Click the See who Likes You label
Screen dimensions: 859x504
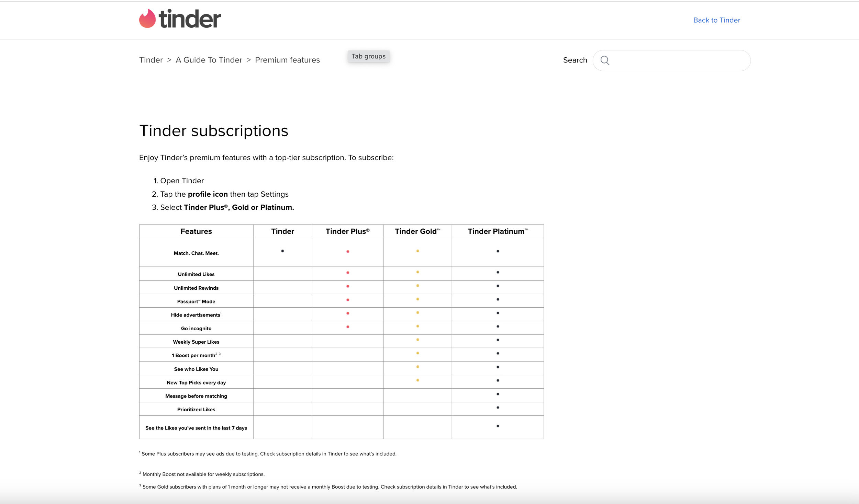pyautogui.click(x=196, y=369)
